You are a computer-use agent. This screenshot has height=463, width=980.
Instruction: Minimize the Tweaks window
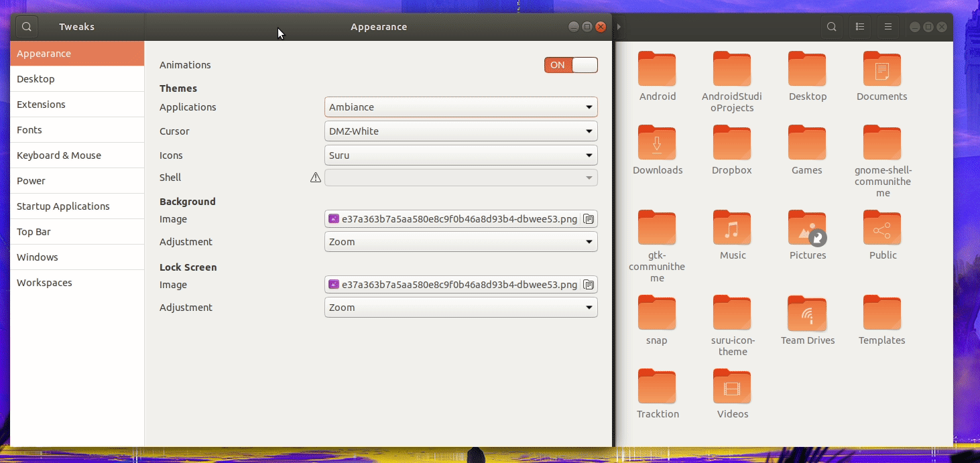574,27
